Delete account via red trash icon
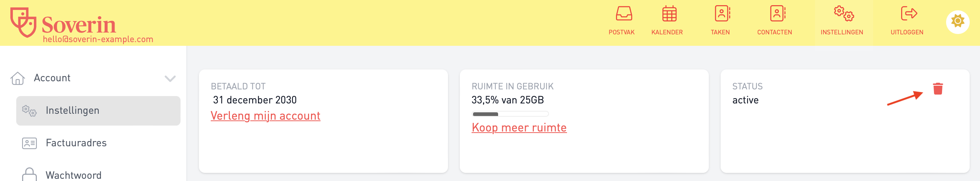The width and height of the screenshot is (980, 181). [938, 88]
